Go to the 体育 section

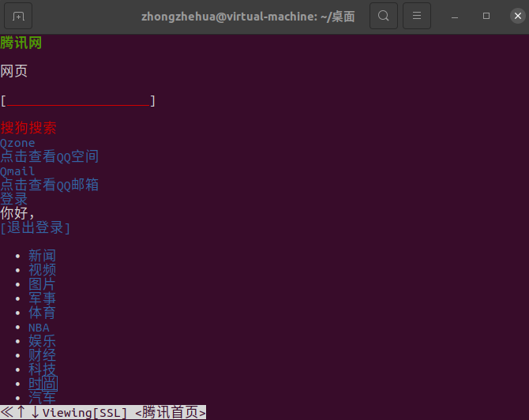coord(42,313)
